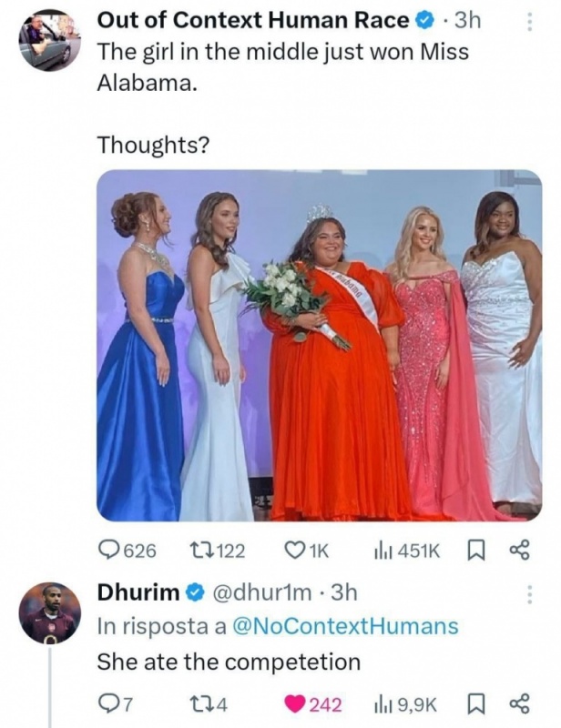Open the three-dot menu on the main post
Screen dimensions: 561x728
527,21
